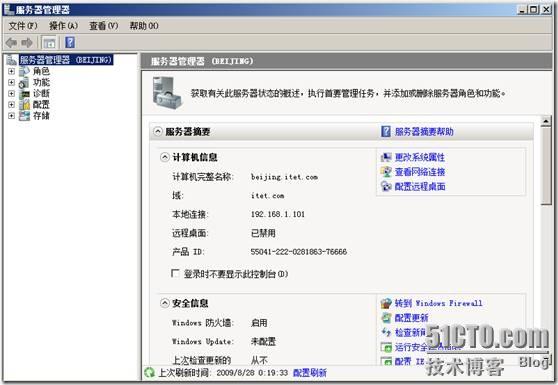Click the 未配置 Windows Update value
The image size is (558, 385).
(x=263, y=342)
